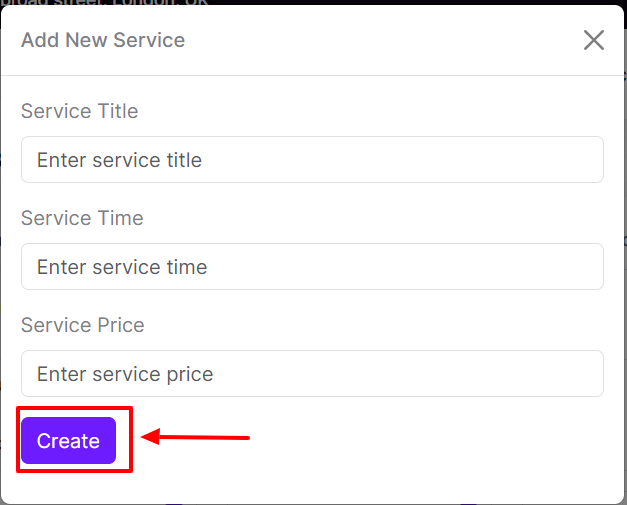The height and width of the screenshot is (505, 627).
Task: Click the 'Enter service price' placeholder text
Action: 125,374
